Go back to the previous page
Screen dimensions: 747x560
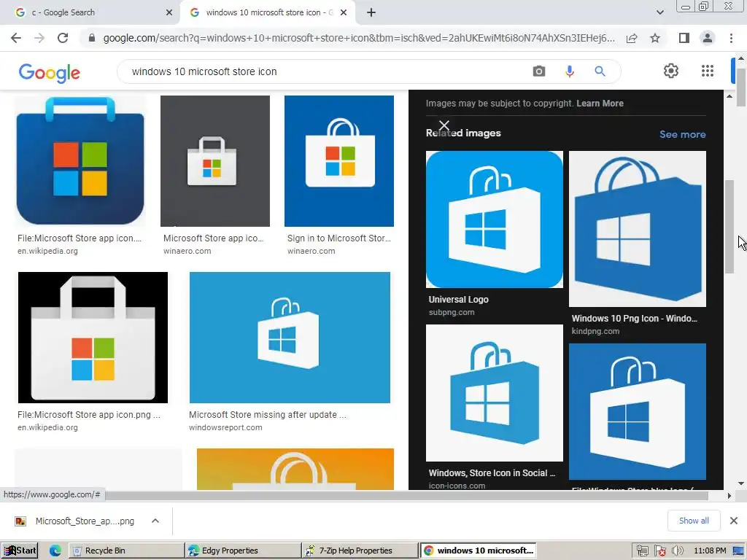click(x=16, y=38)
